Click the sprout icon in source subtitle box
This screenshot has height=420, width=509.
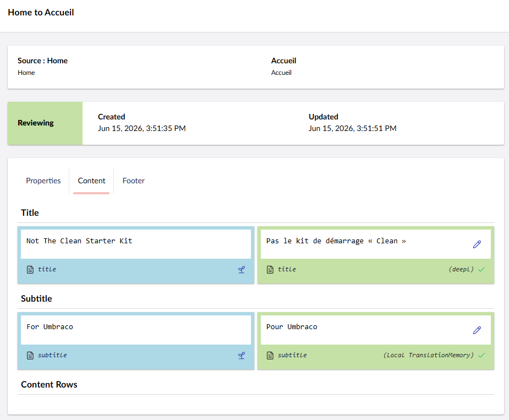click(241, 356)
